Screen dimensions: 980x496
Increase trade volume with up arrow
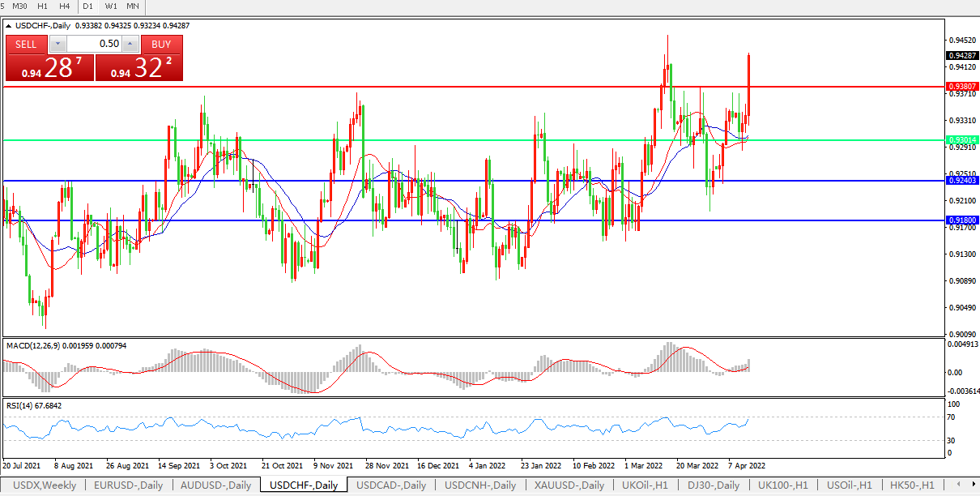[x=130, y=44]
